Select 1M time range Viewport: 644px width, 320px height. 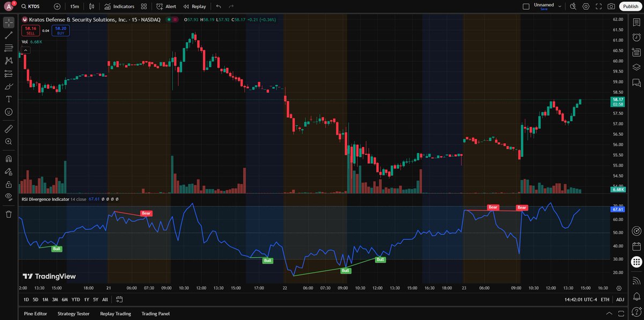[x=45, y=300]
